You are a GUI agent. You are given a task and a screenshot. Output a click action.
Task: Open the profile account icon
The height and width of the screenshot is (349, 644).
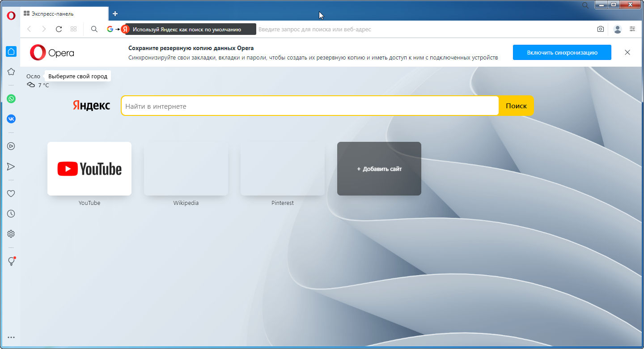click(618, 29)
